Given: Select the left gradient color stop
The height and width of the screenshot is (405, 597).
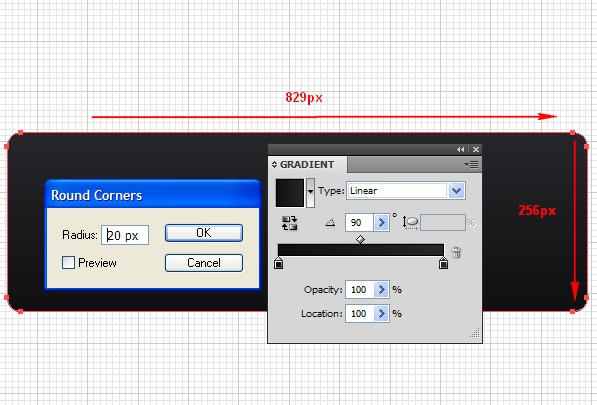Looking at the screenshot, I should 279,263.
